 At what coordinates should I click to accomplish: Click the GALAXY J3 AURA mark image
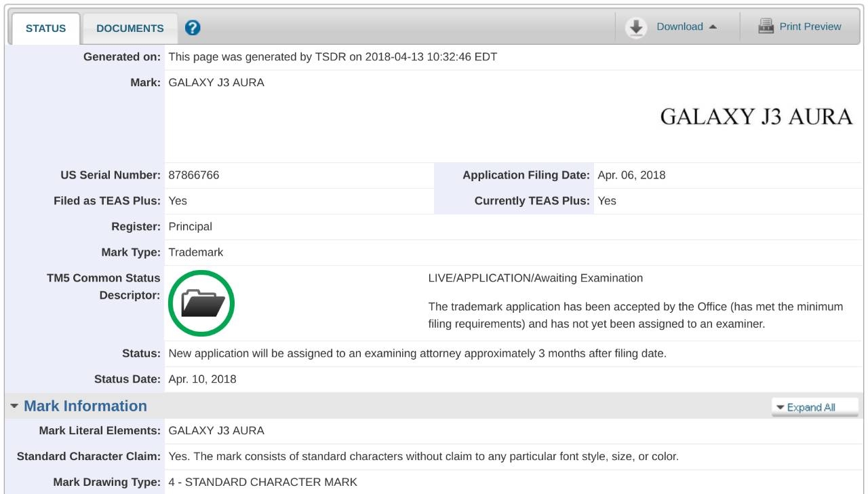click(x=757, y=117)
